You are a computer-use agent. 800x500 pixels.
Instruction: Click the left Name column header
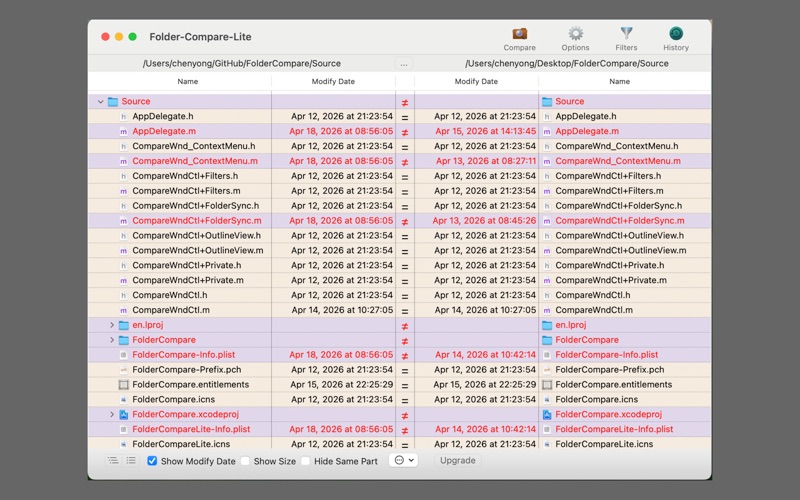click(x=188, y=81)
